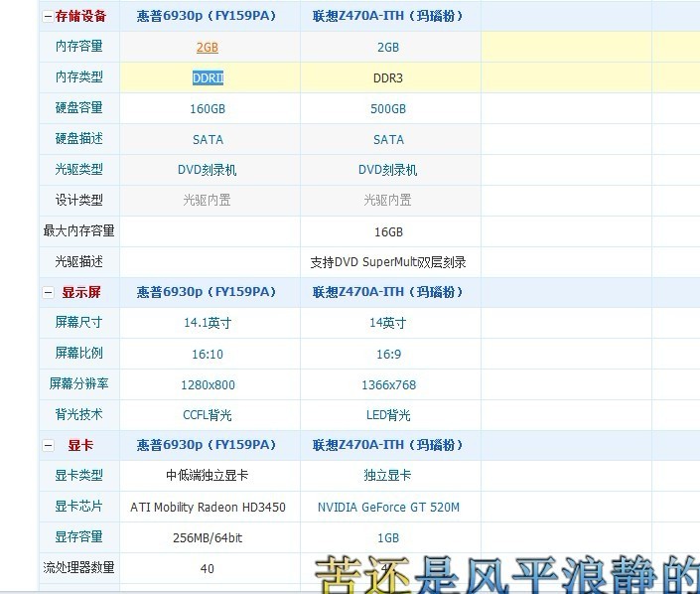Image resolution: width=700 pixels, height=594 pixels.
Task: Click the 设计类型 row label
Action: [79, 200]
